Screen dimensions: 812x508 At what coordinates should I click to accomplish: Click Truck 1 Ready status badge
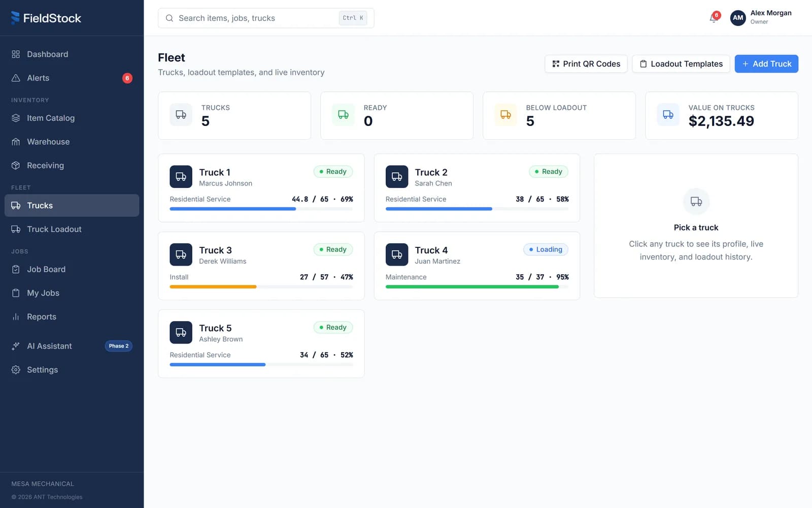tap(333, 172)
